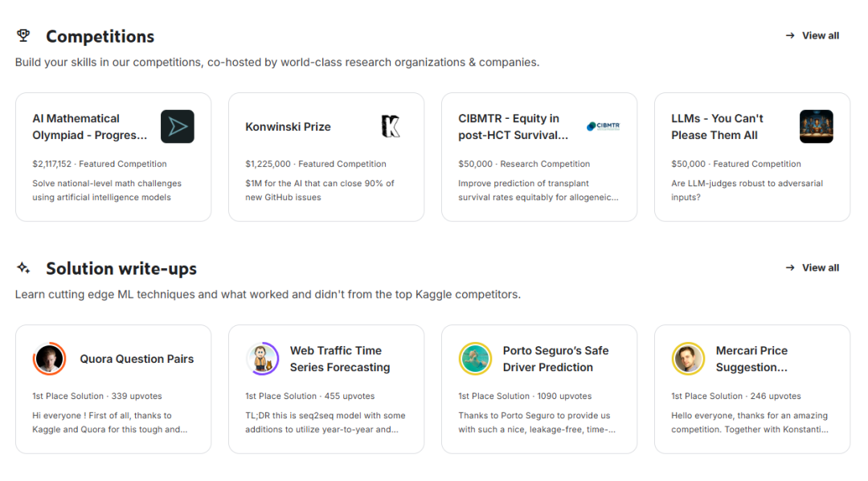
Task: Click Mercari Price Suggestion author avatar
Action: [x=688, y=359]
